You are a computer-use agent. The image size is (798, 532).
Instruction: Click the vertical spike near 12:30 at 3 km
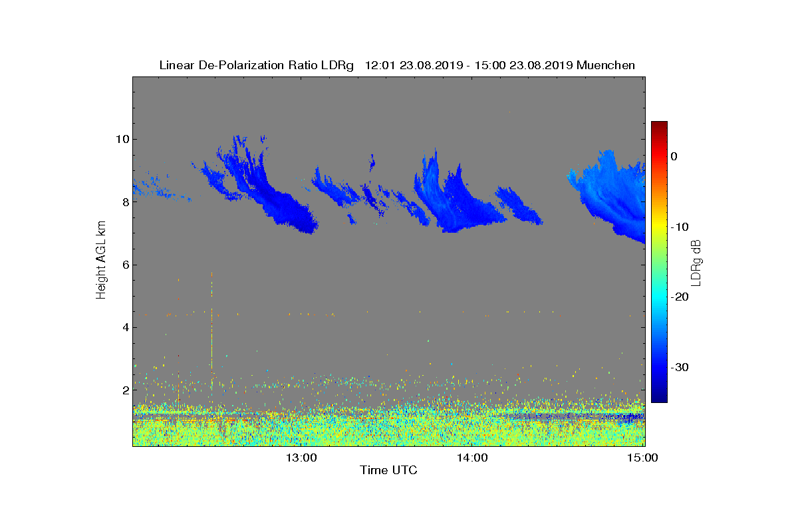click(x=211, y=332)
